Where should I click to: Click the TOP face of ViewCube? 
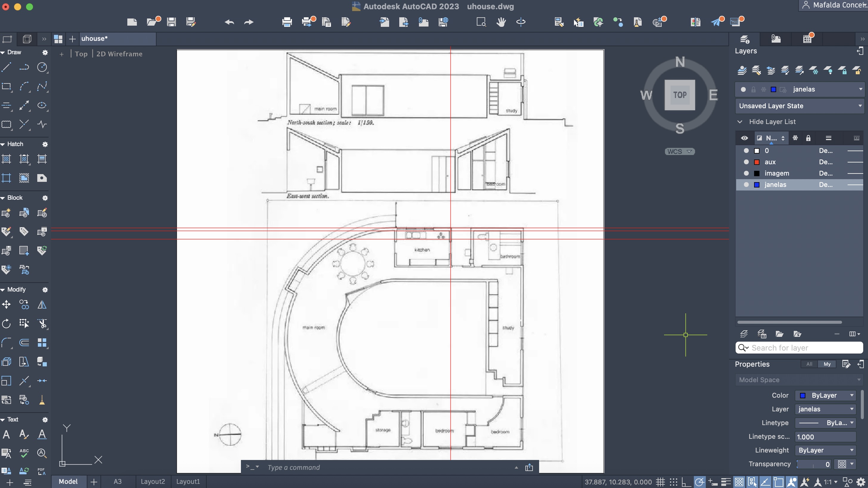coord(679,95)
